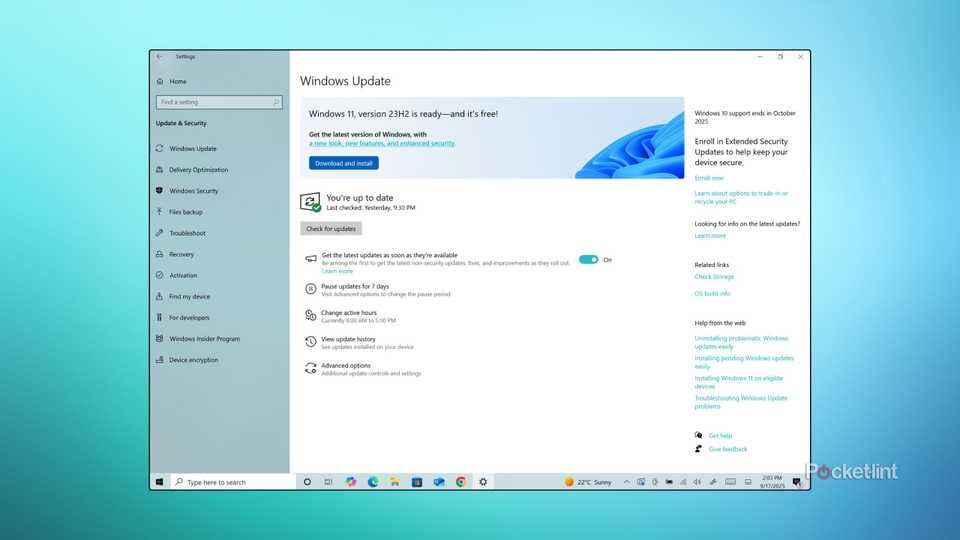The width and height of the screenshot is (960, 540).
Task: Click the Give feedback person icon
Action: click(699, 449)
